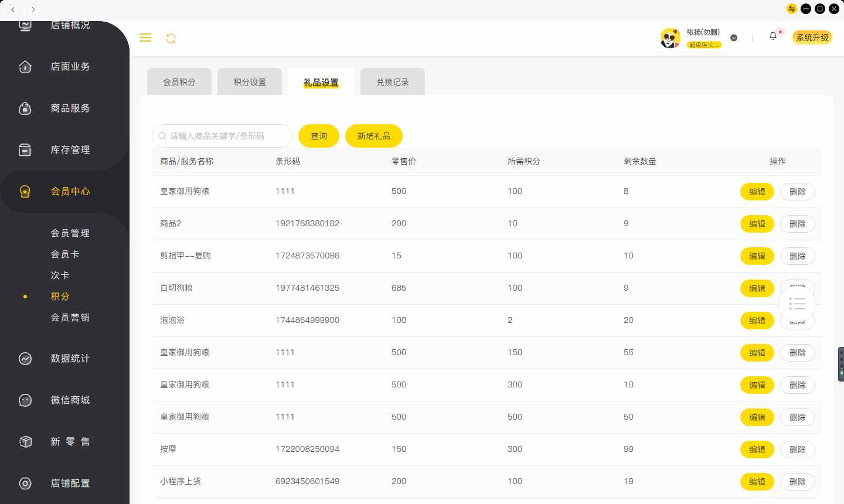Click the 查询 button
This screenshot has height=504, width=844.
point(319,136)
